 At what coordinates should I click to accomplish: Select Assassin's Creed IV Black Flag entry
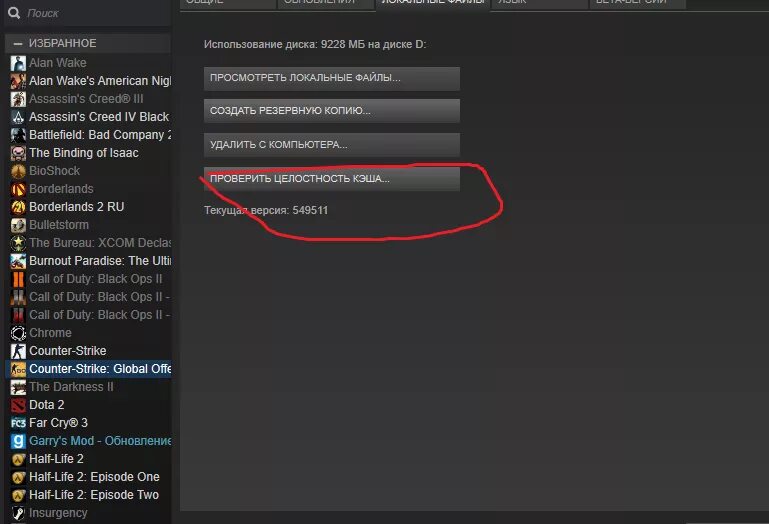[x=90, y=117]
